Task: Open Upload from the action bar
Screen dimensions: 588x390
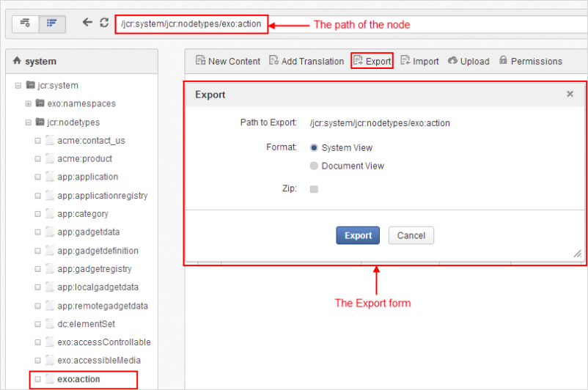Action: coord(468,61)
